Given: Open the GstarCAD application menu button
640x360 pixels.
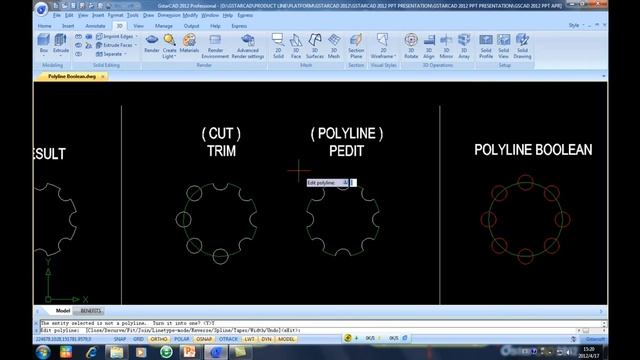Looking at the screenshot, I should click(x=41, y=9).
